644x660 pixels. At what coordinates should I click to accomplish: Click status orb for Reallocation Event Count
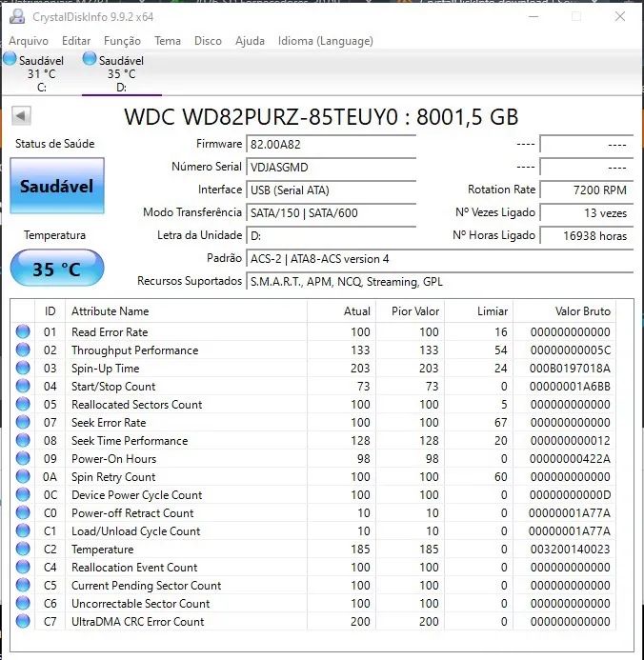[23, 567]
